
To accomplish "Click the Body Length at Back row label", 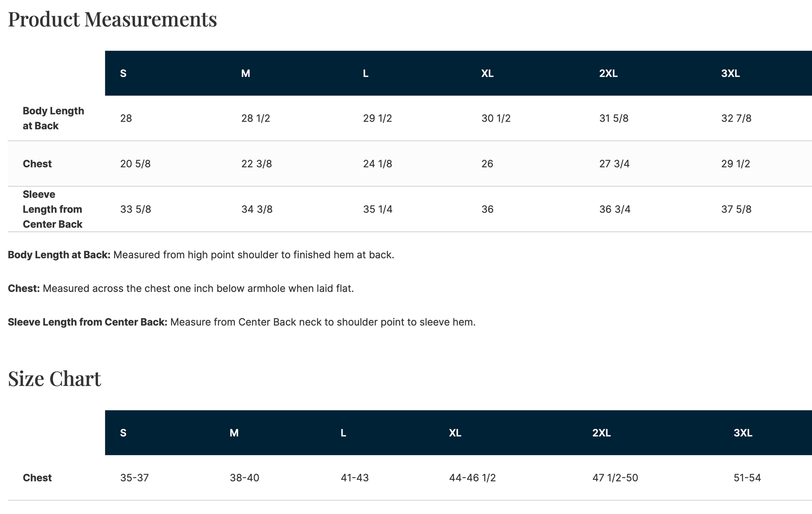I will coord(53,118).
